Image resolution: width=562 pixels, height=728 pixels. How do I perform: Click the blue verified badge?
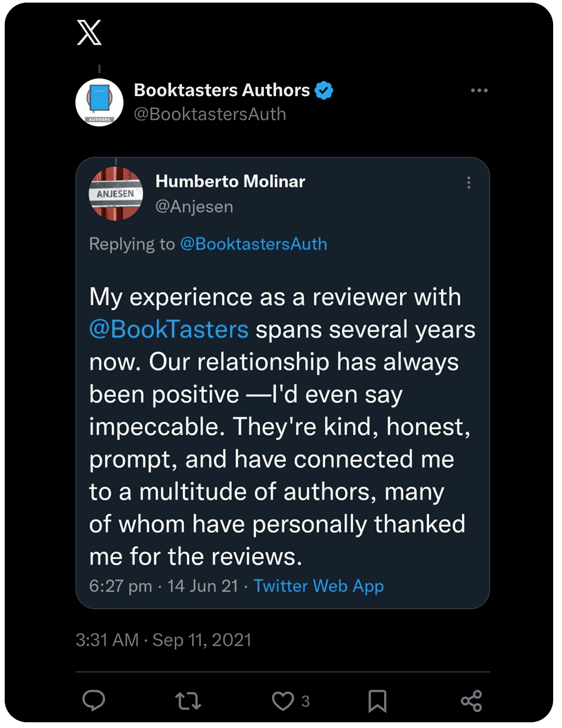click(x=324, y=90)
